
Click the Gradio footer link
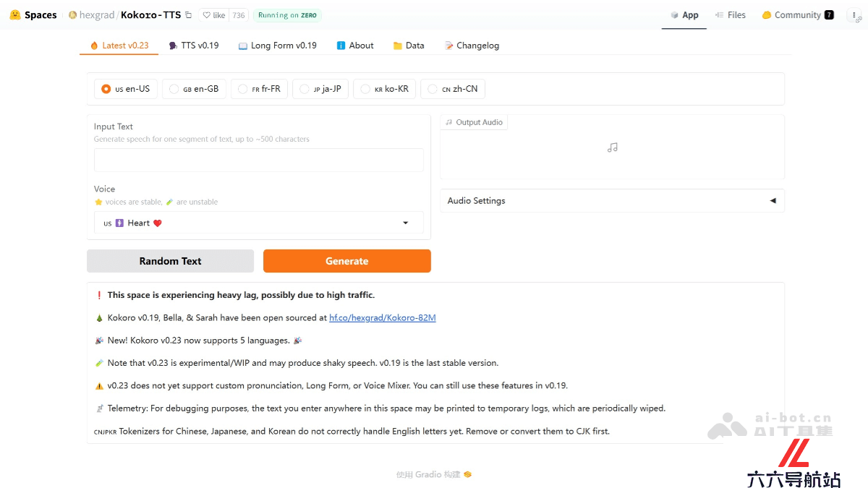(434, 474)
